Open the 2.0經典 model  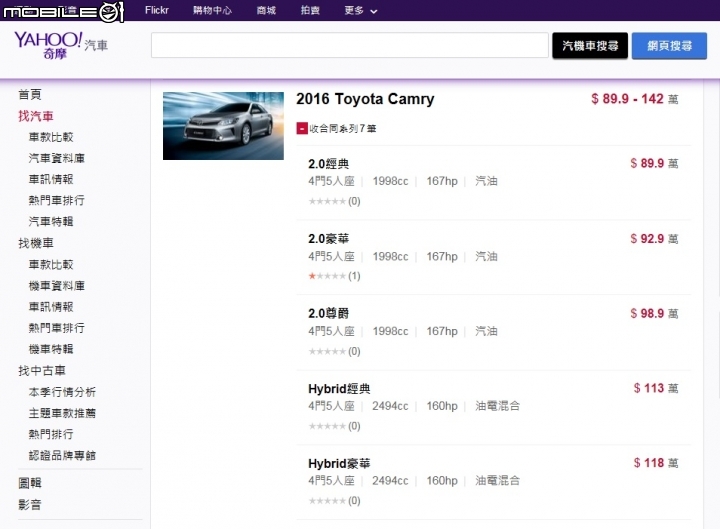point(329,164)
